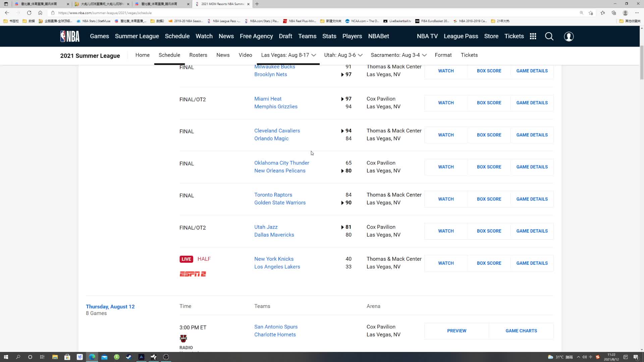Screen dimensions: 644x362
Task: Click the ESPN2 network logo
Action: click(x=193, y=274)
